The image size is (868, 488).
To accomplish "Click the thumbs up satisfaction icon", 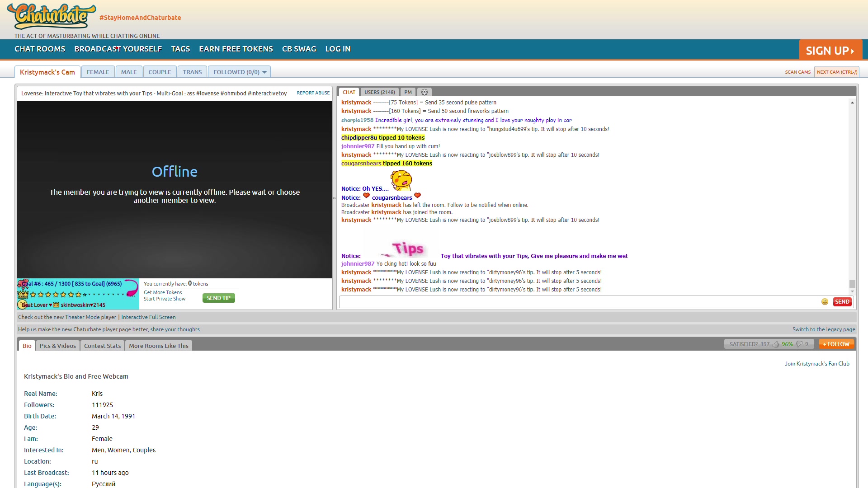I will [x=776, y=344].
